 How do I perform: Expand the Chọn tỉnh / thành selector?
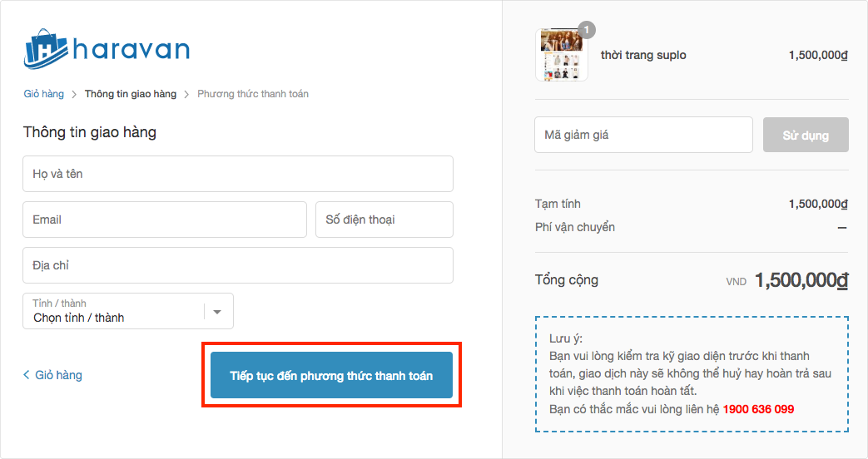coord(117,312)
